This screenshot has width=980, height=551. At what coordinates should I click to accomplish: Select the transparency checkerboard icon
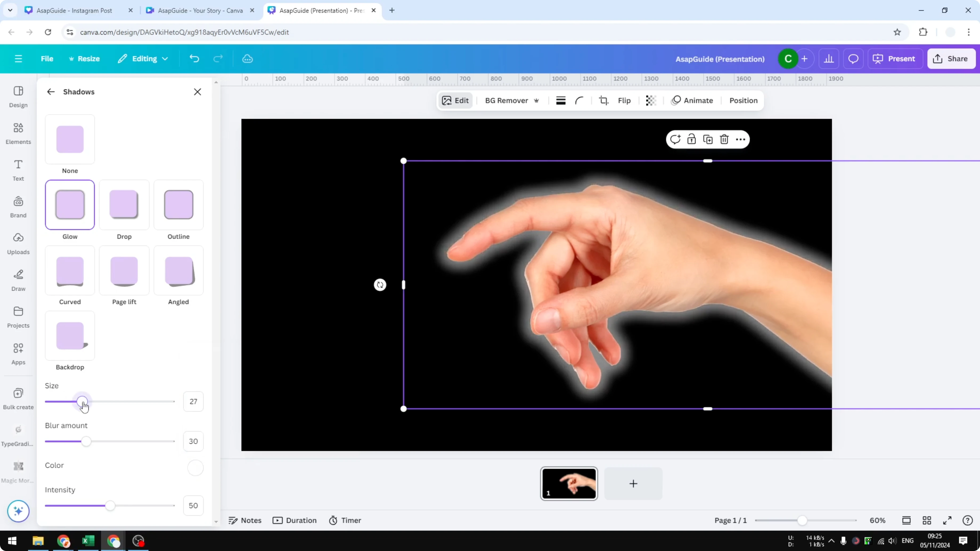(x=651, y=100)
